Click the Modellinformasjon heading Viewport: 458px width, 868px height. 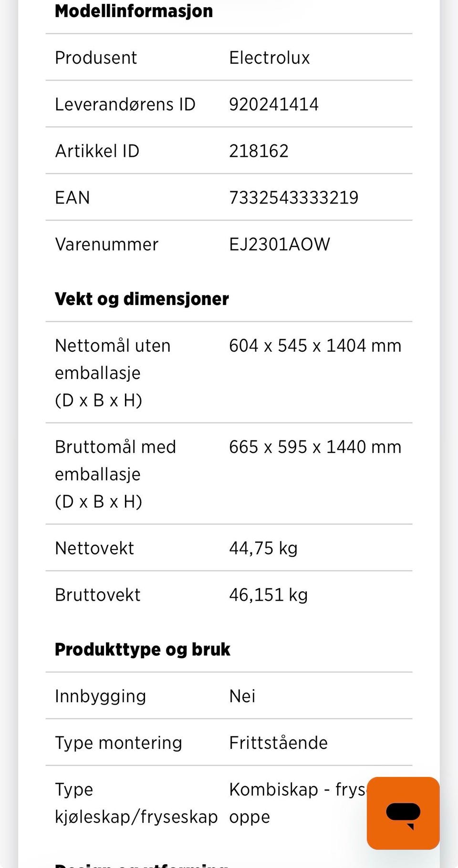[x=134, y=11]
